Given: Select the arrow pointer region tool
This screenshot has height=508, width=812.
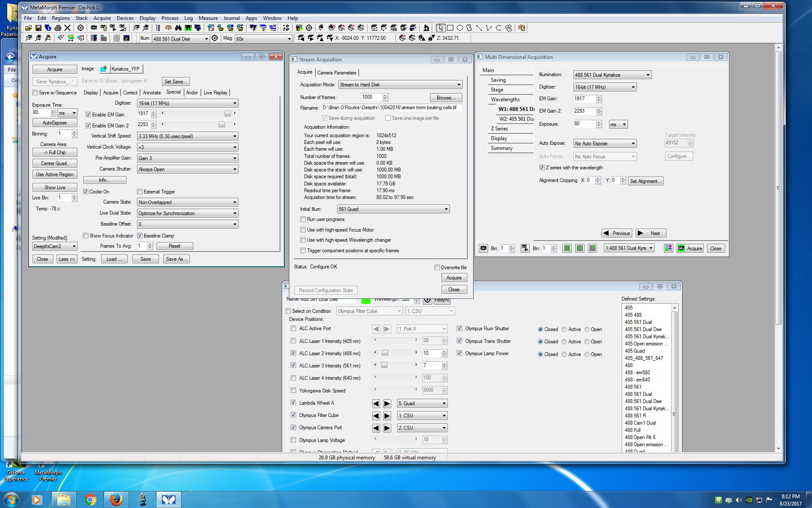Looking at the screenshot, I should 441,28.
